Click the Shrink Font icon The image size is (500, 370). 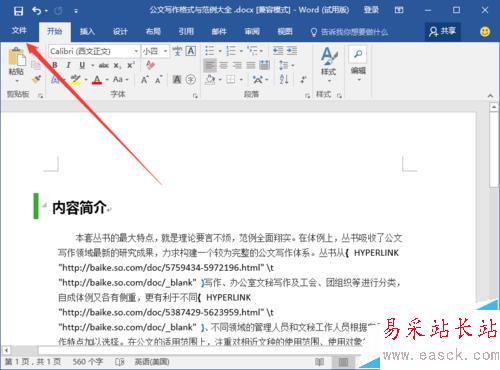tap(158, 80)
